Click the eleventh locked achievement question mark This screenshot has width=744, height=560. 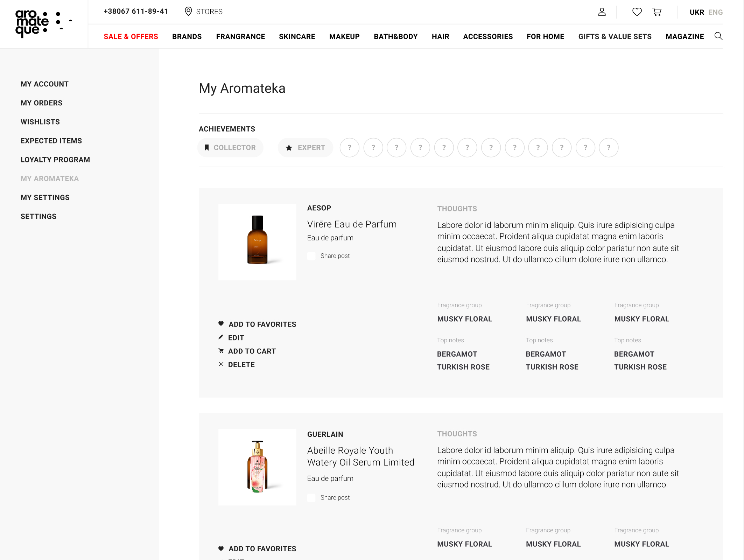[585, 148]
